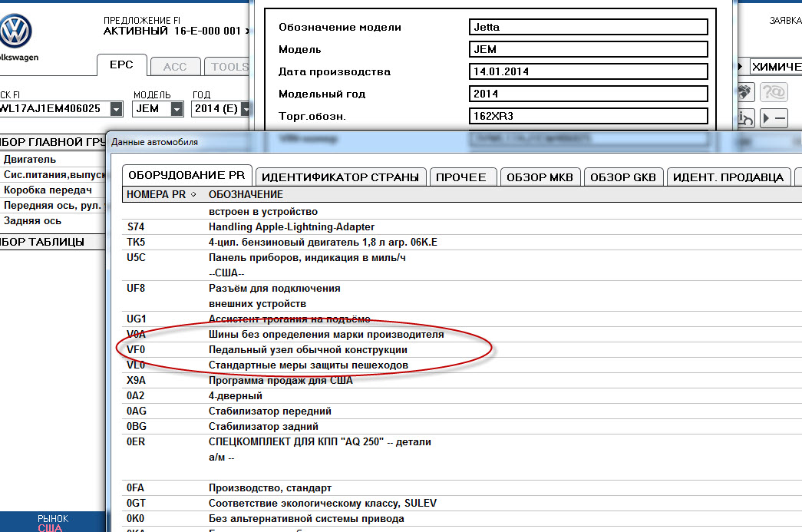Screen dimensions: 802x532
Task: Toggle sort icon on НОМЕРА PR column
Action: coord(193,194)
